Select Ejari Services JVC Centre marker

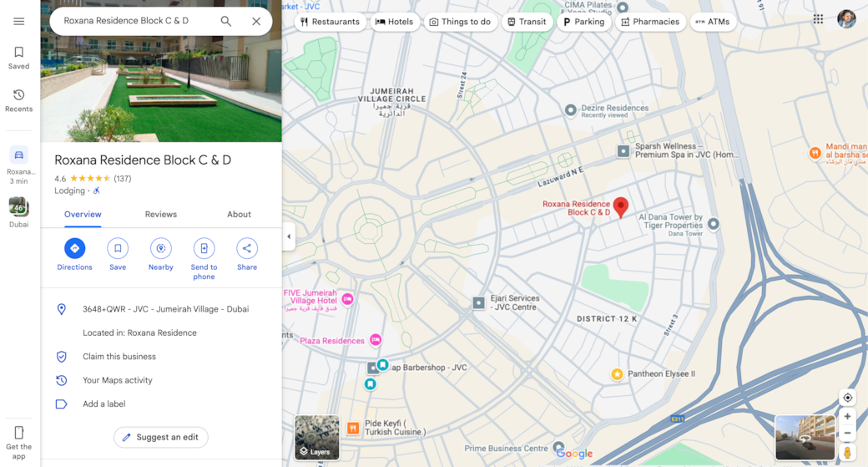(x=479, y=302)
